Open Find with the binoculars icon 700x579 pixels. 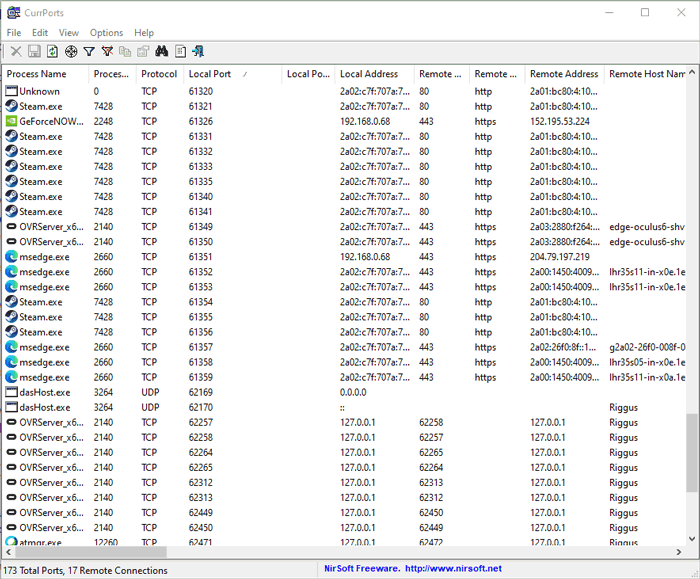(x=162, y=52)
